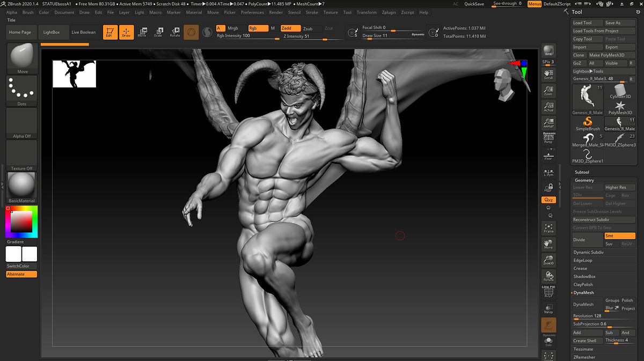
Task: Open the Render menu
Action: pos(276,12)
